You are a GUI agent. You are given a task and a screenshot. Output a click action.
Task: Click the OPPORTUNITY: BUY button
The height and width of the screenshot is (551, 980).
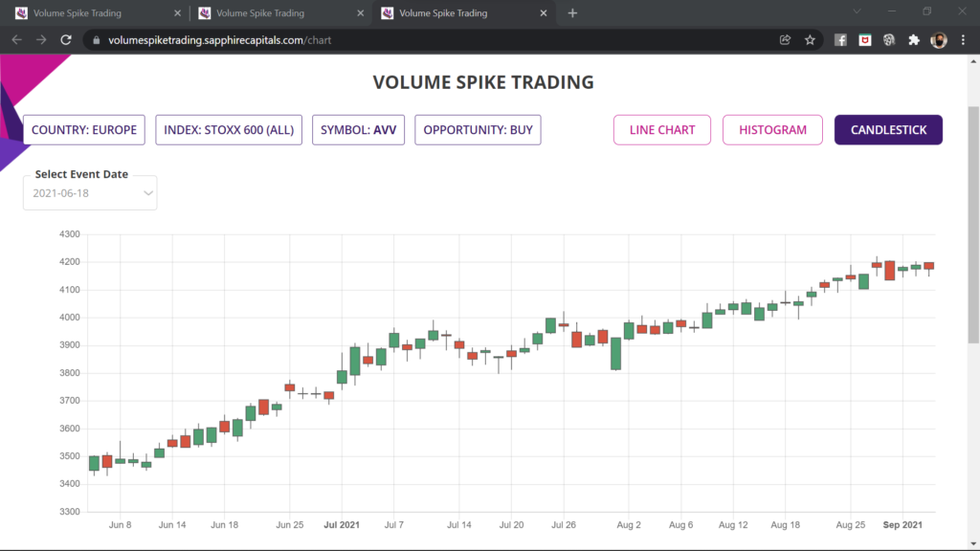pos(478,130)
